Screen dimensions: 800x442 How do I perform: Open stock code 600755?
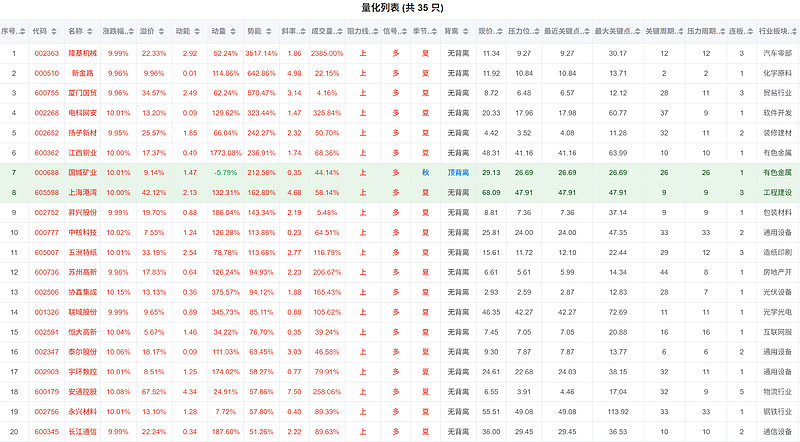(x=46, y=93)
